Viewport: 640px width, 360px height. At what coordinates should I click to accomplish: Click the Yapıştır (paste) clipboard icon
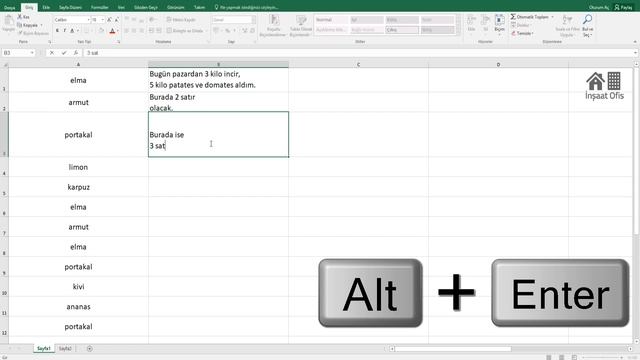[8, 20]
